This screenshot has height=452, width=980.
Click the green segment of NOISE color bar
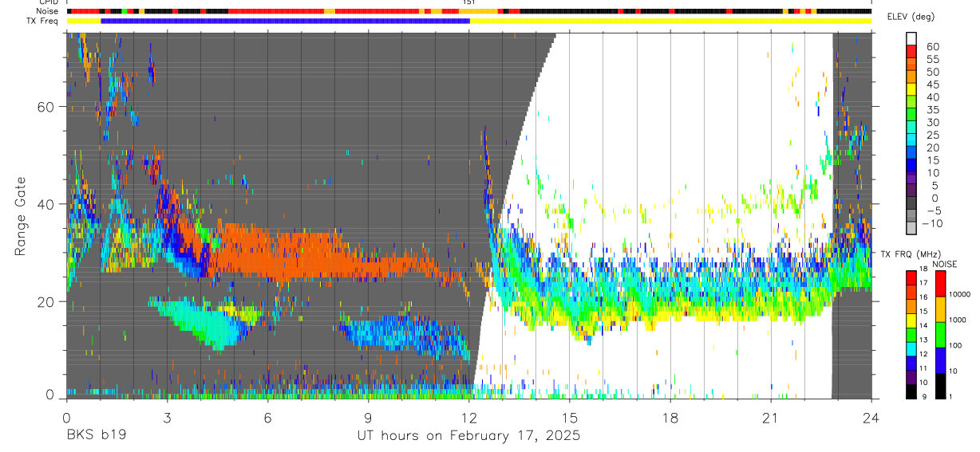click(x=940, y=334)
